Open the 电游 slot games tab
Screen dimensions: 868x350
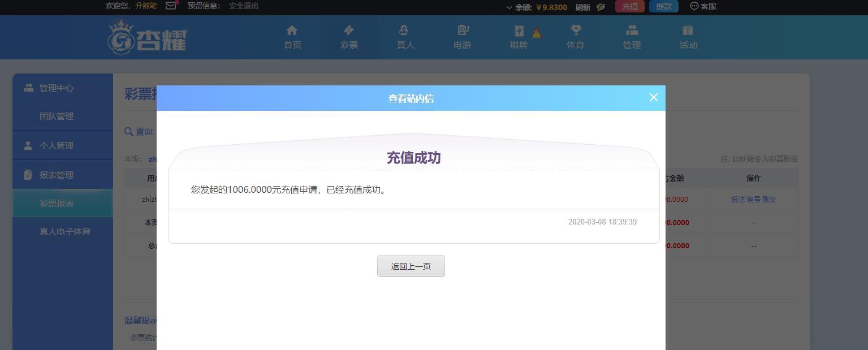point(462,37)
